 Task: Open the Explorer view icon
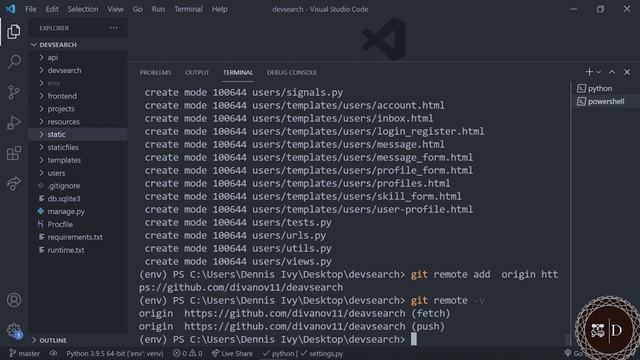(13, 31)
